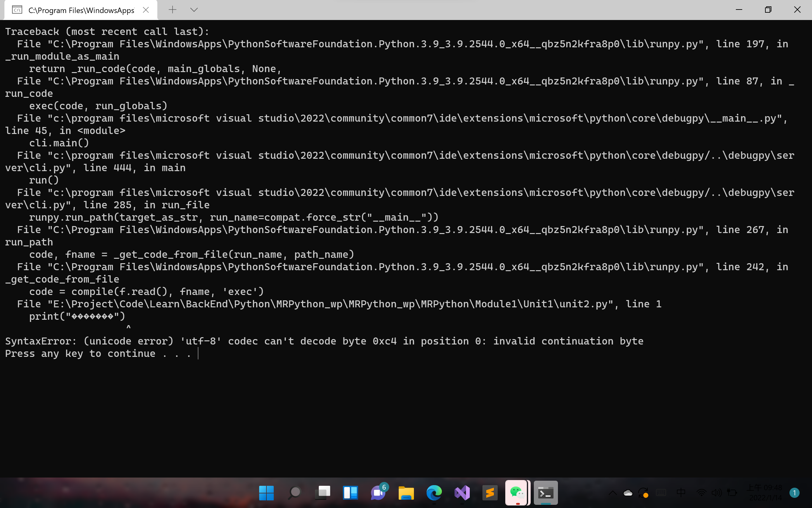This screenshot has width=812, height=508.
Task: Click the battery status tray icon
Action: (732, 493)
